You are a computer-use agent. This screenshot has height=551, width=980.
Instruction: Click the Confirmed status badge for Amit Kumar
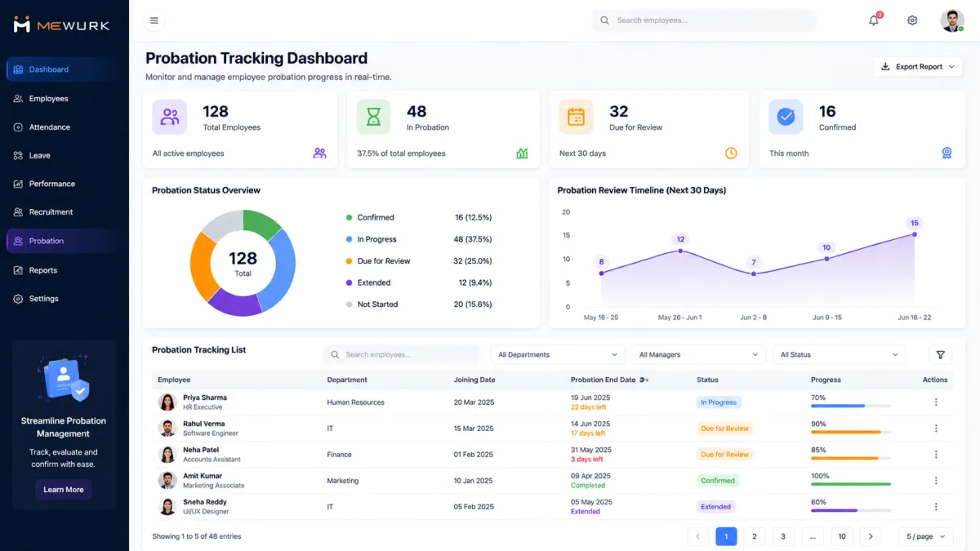718,481
